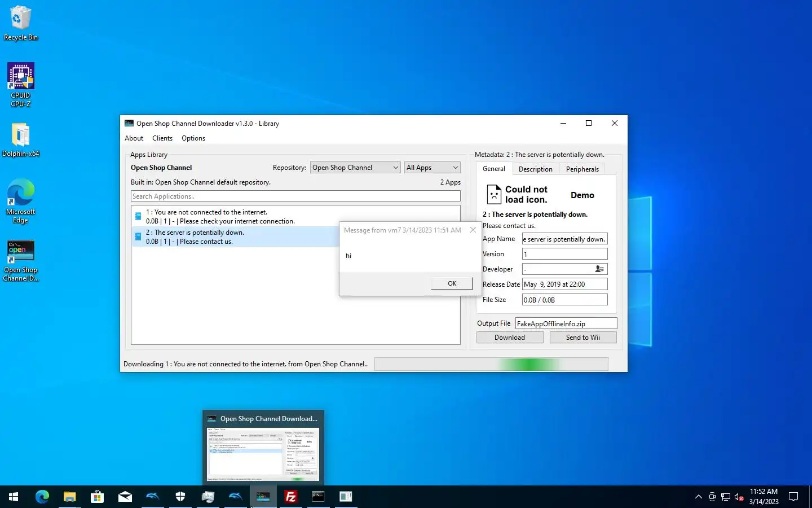Click the app icon of list entry 2

tap(138, 237)
